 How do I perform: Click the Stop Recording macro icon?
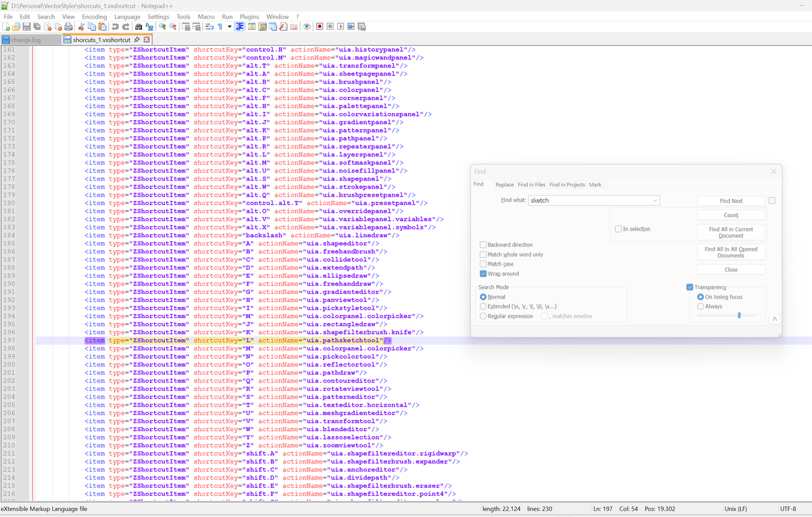(330, 26)
